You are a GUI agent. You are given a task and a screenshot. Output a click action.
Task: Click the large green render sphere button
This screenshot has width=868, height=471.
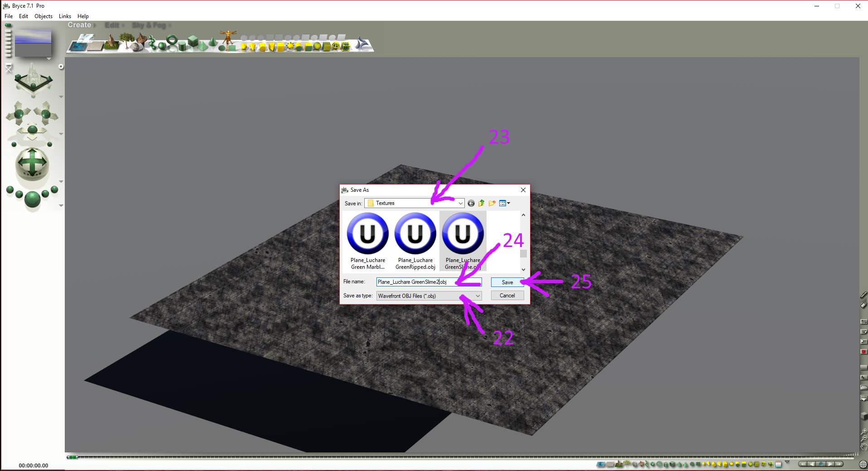point(32,199)
